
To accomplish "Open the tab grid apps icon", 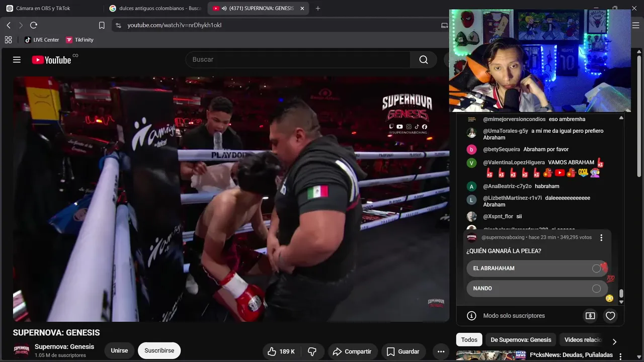I will pyautogui.click(x=9, y=40).
